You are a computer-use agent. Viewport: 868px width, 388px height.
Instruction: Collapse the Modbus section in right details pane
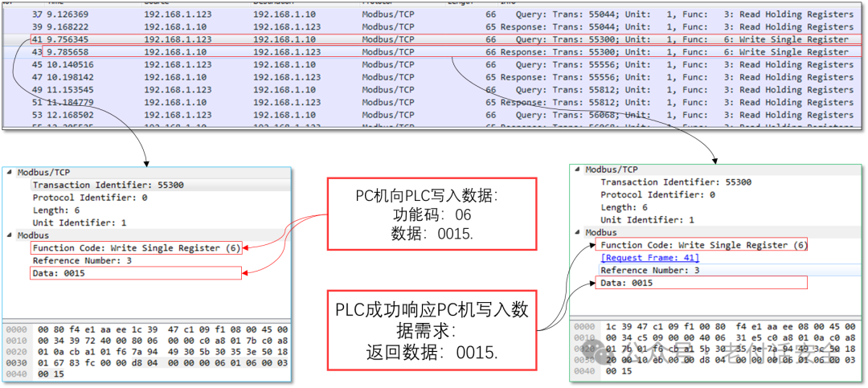(x=578, y=232)
